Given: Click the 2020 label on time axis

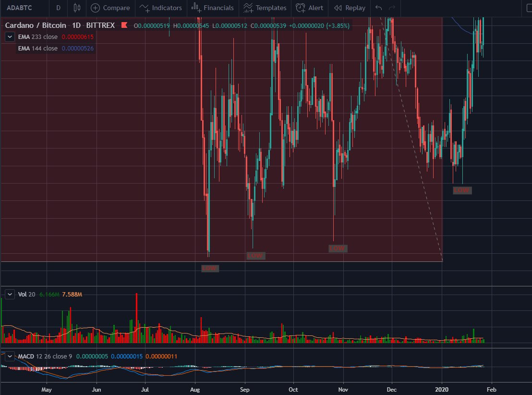Looking at the screenshot, I should 442,390.
